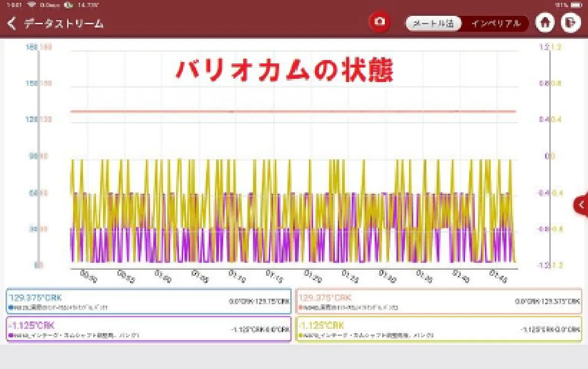The image size is (588, 369).
Task: Switch units to インペリアル (imperial)
Action: (495, 23)
